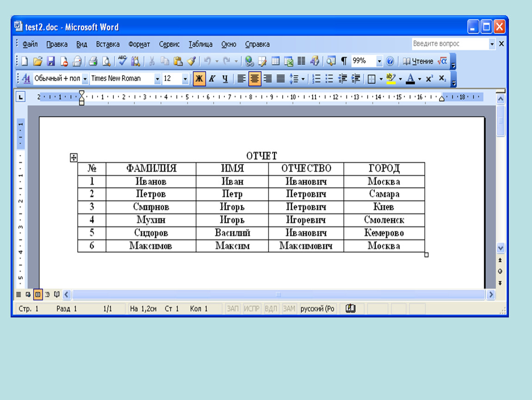
Task: Apply the yellow highlight color
Action: pyautogui.click(x=391, y=79)
